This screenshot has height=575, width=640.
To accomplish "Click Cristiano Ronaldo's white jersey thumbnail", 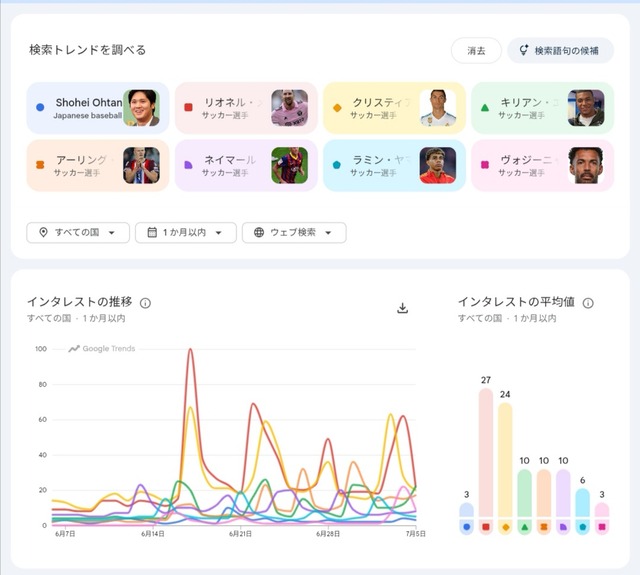I will 438,108.
